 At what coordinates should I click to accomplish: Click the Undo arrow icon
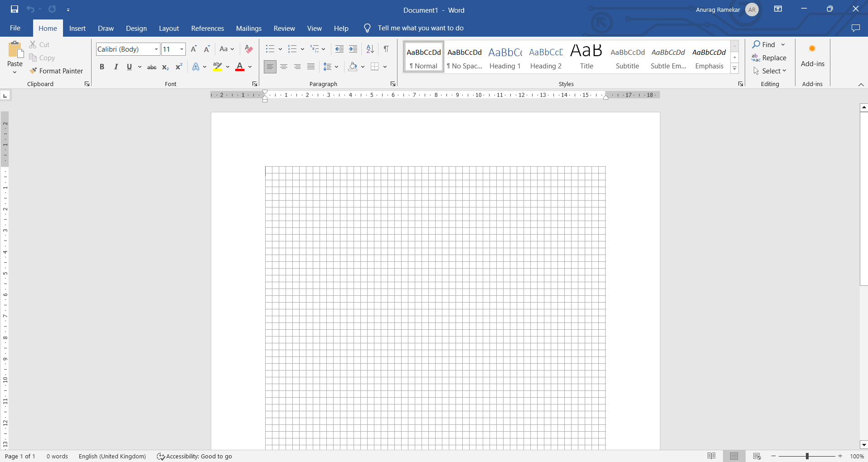point(30,9)
